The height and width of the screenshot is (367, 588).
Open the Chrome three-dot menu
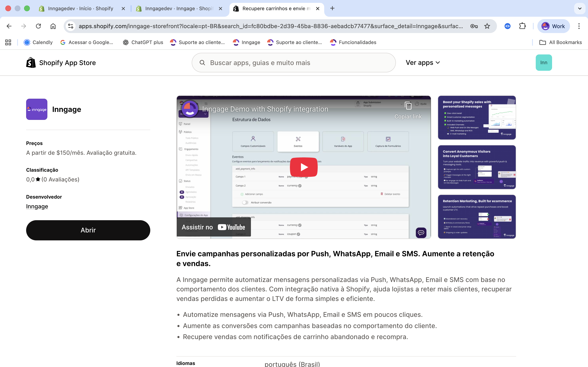[579, 26]
